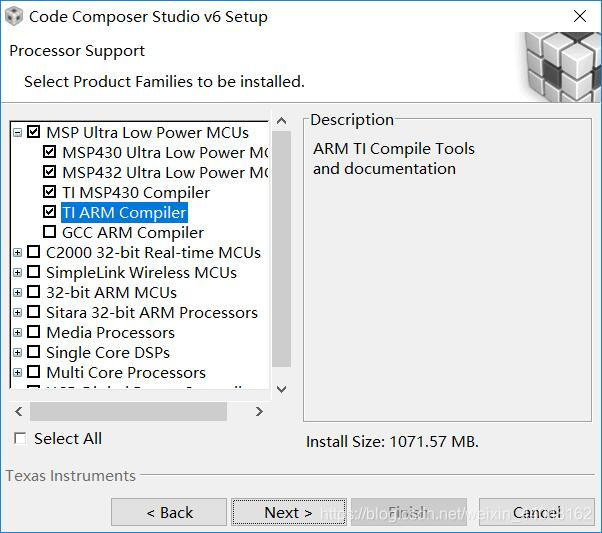Check Sitara 32-bit ARM Processors checkbox
The image size is (602, 533).
click(x=33, y=312)
